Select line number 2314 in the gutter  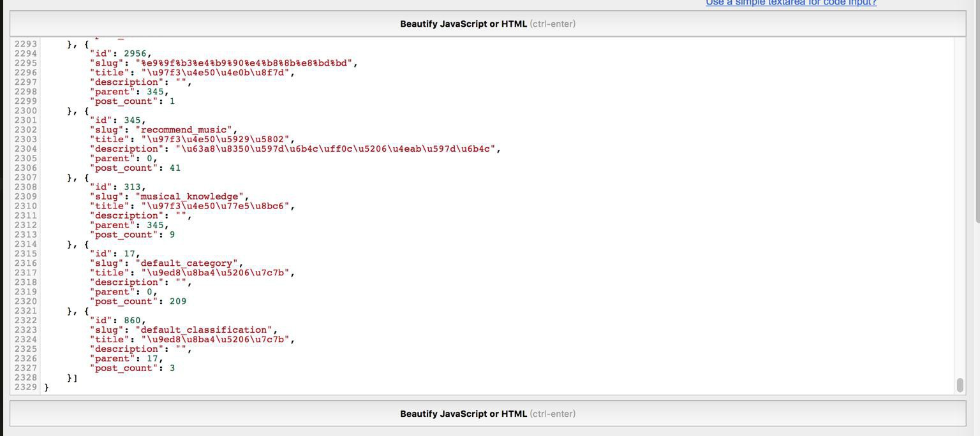coord(26,244)
